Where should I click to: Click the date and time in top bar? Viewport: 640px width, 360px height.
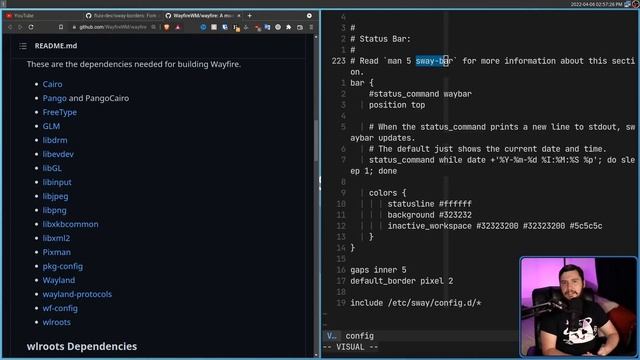[596, 4]
